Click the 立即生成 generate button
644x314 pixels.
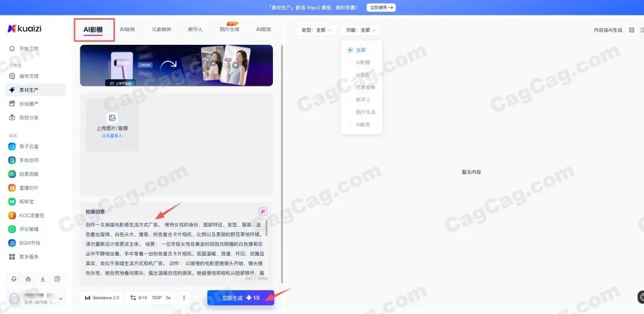(240, 298)
